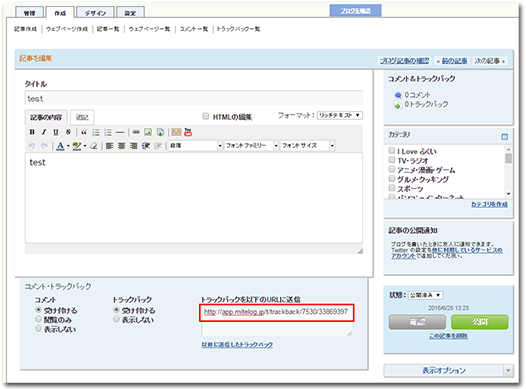Open the フォントファミリー dropdown

click(x=252, y=146)
